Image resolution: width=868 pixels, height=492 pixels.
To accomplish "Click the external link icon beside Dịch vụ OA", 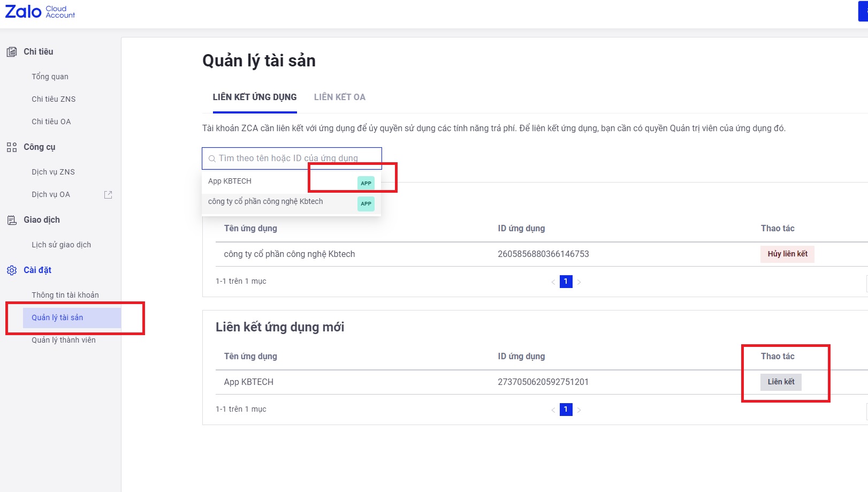I will coord(108,195).
